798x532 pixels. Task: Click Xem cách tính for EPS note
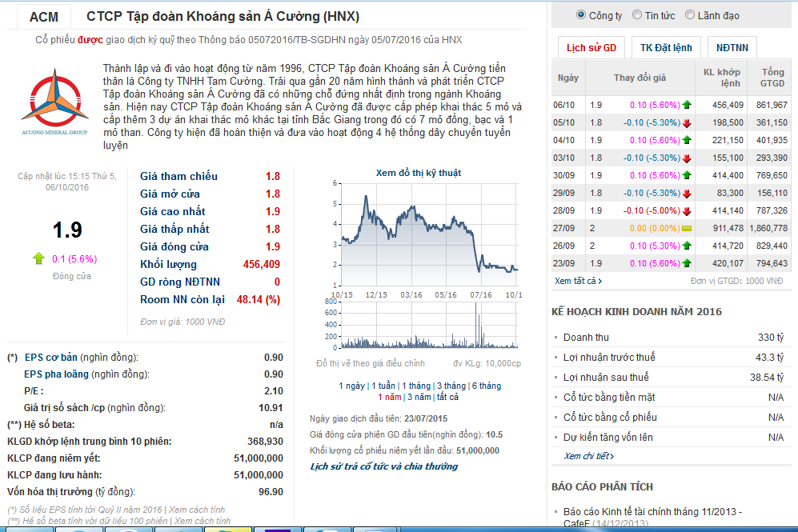[197, 510]
